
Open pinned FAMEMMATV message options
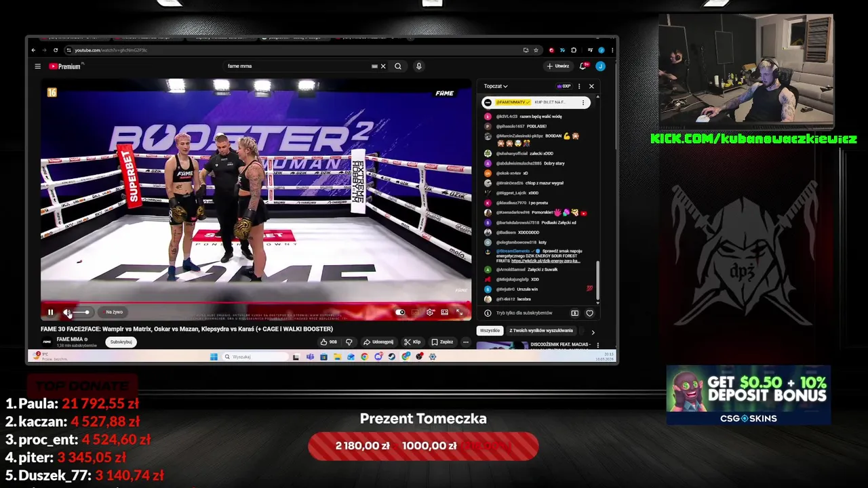pyautogui.click(x=583, y=102)
